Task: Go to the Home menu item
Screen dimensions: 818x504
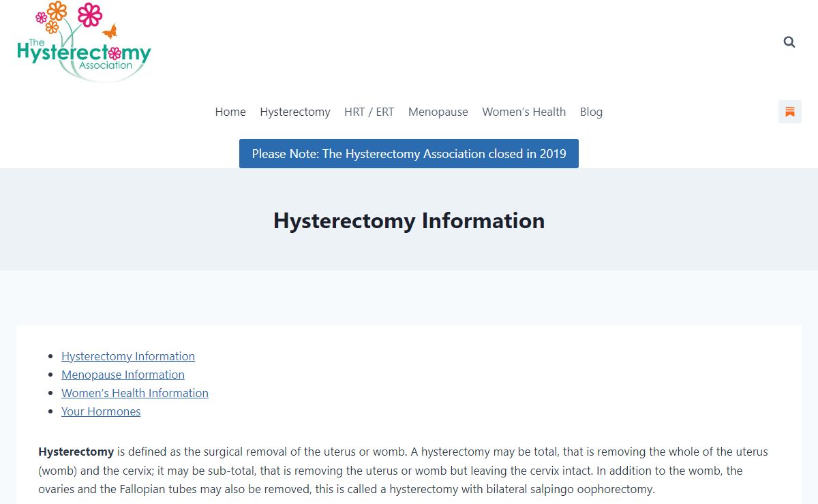Action: click(230, 112)
